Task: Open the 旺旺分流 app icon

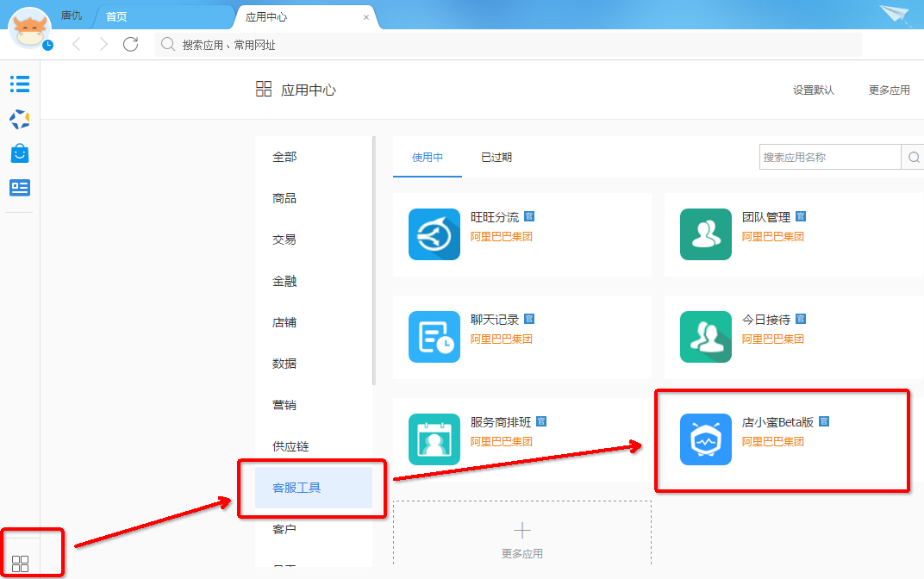Action: pos(434,233)
